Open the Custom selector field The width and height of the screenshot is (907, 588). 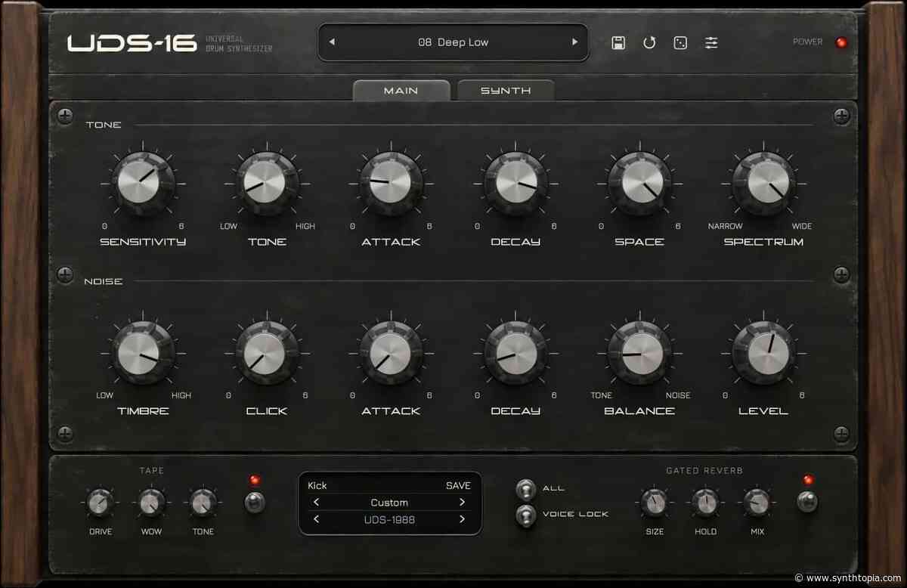(x=389, y=503)
